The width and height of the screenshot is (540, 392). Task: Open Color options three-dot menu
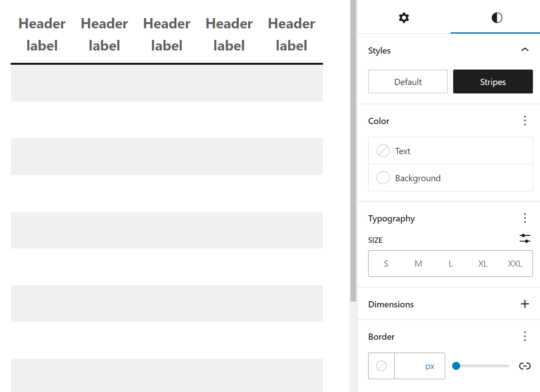coord(525,120)
